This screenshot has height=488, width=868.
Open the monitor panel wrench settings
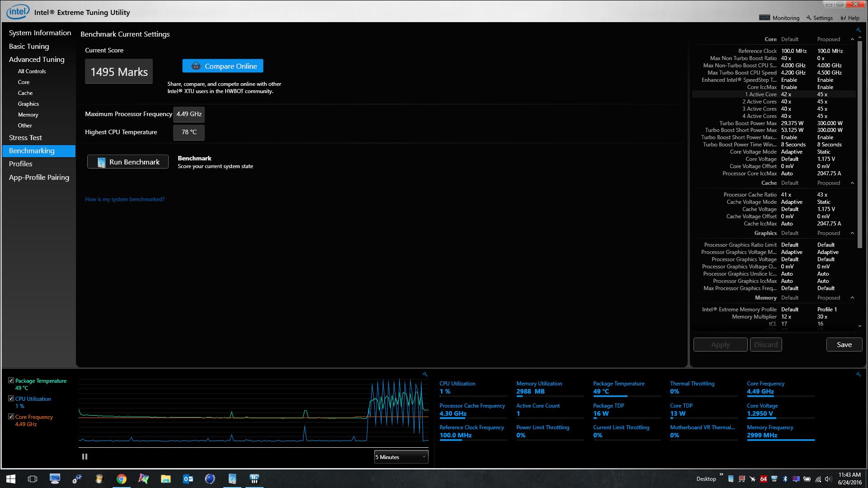click(x=858, y=374)
